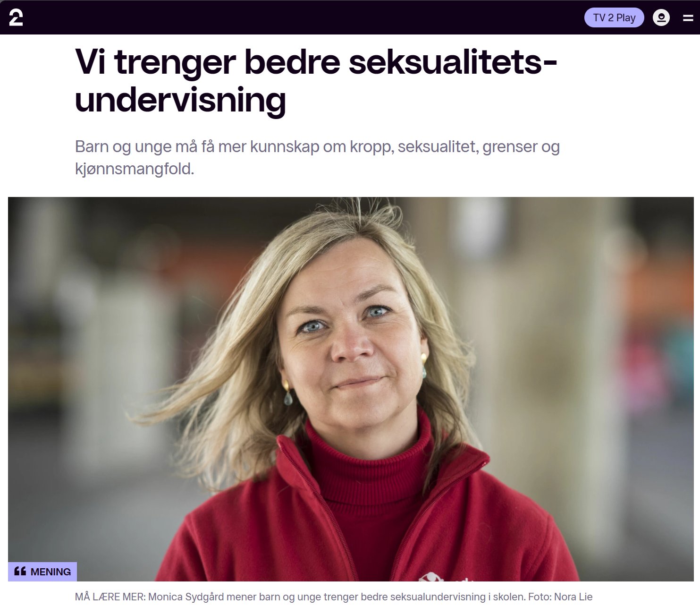
Task: Click the quotation mark icon beside MENING
Action: coord(20,571)
